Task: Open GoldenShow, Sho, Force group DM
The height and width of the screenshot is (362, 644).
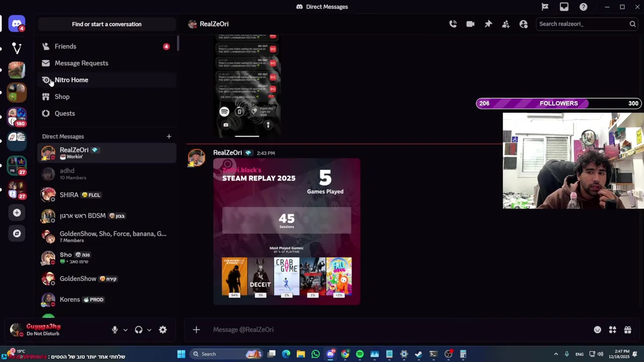Action: (107, 236)
